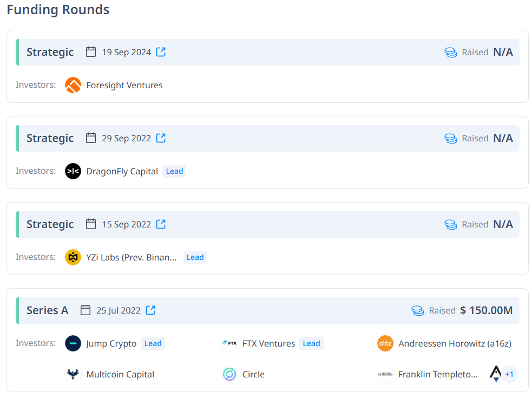Open the truncated YZi Labs investor link
532x398 pixels.
[x=132, y=257]
